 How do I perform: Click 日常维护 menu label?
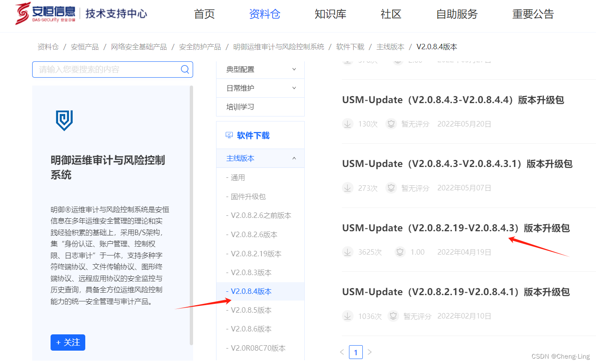(x=240, y=88)
